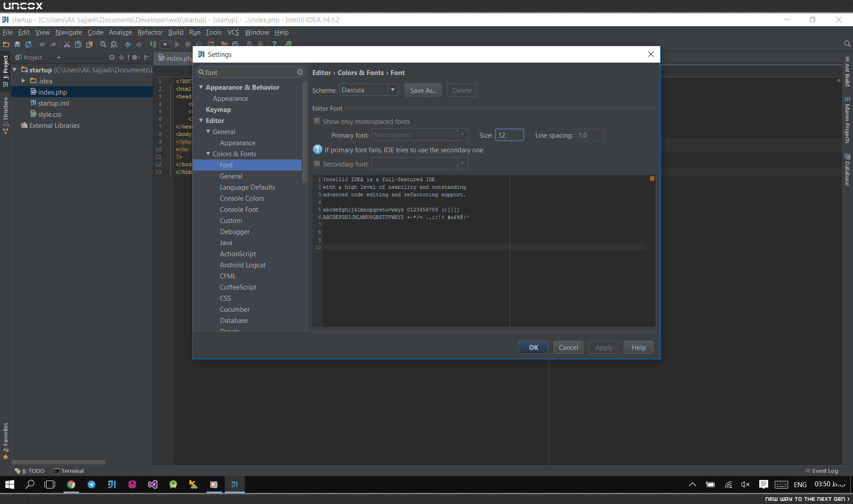Click the Make Project build icon

(153, 44)
